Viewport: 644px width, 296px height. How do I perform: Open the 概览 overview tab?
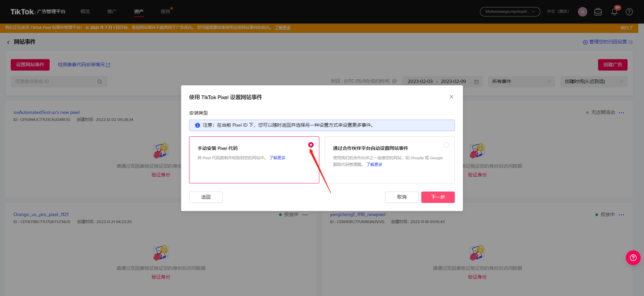pyautogui.click(x=85, y=11)
